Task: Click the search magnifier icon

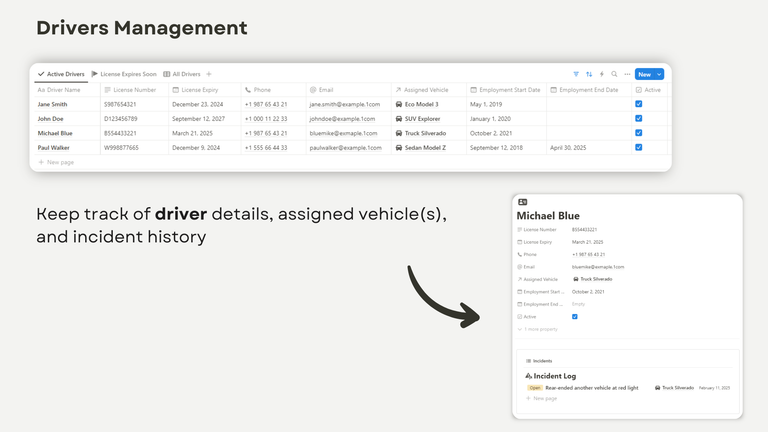Action: 614,74
